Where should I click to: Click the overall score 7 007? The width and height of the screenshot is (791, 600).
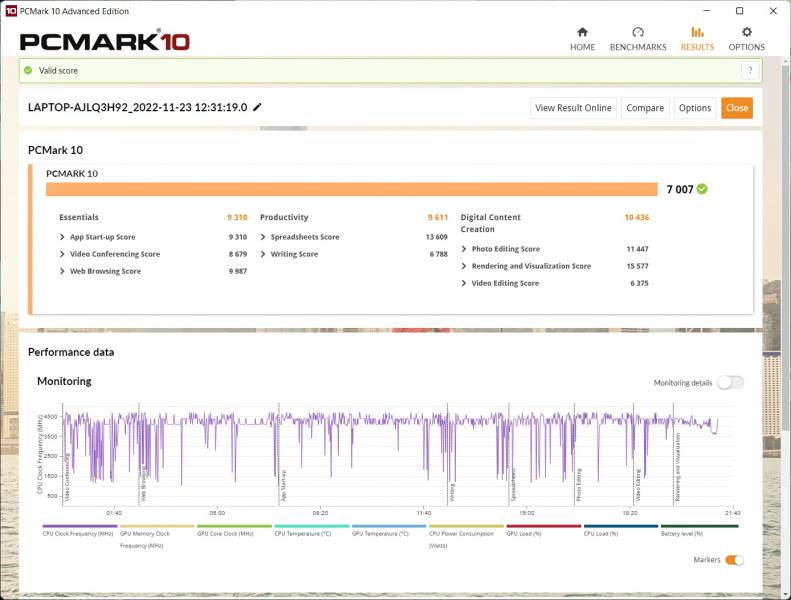[x=680, y=189]
